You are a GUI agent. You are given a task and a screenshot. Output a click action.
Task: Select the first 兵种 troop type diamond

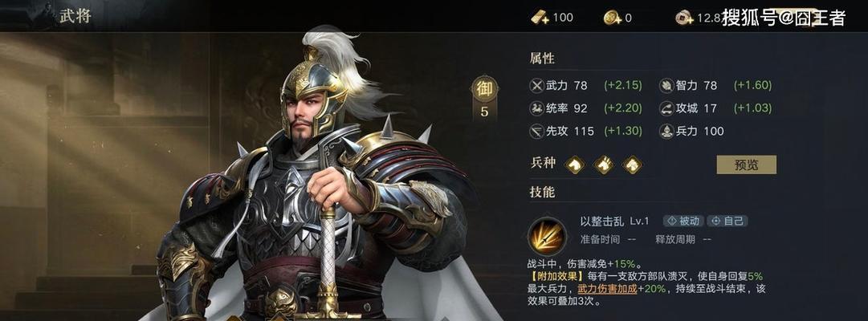click(574, 165)
